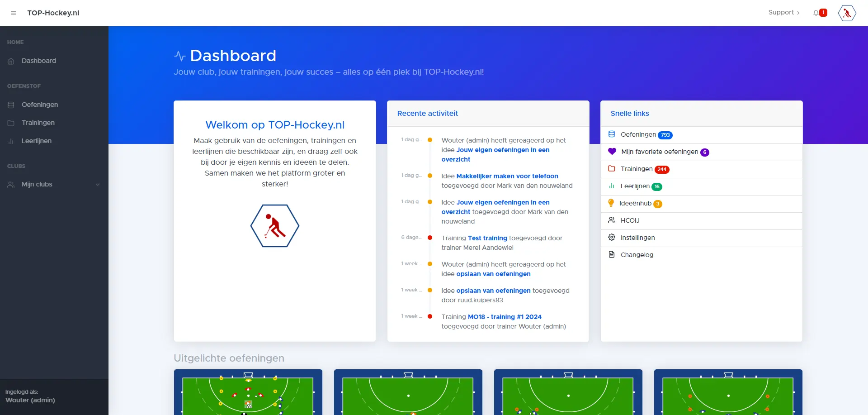Viewport: 868px width, 415px height.
Task: Click the Trainingen folder icon in sidebar
Action: click(x=11, y=123)
